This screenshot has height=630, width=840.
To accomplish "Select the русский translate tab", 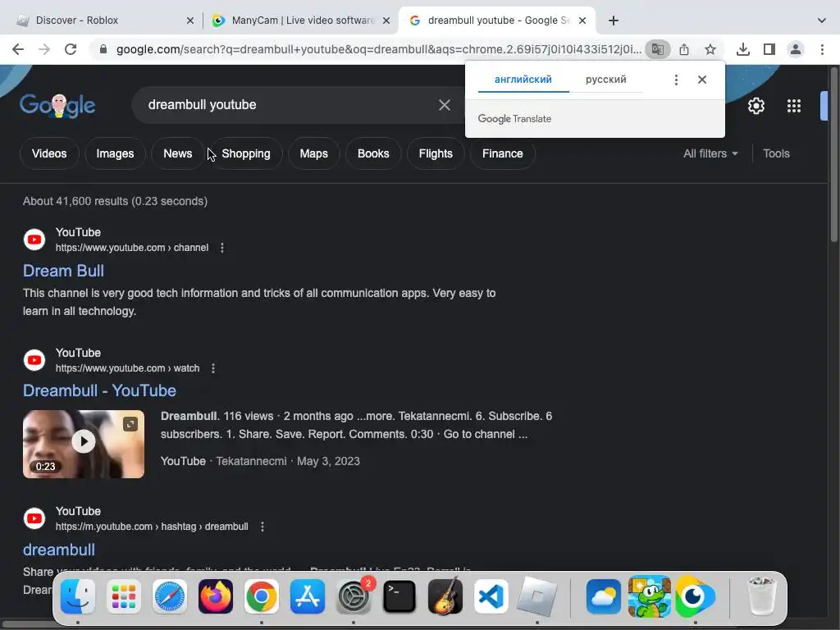I will [x=605, y=80].
